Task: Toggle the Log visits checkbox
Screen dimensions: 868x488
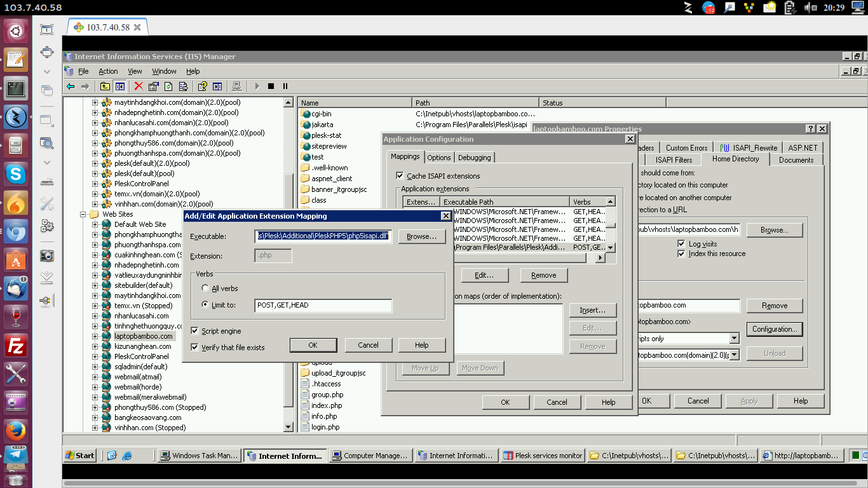Action: coord(682,244)
